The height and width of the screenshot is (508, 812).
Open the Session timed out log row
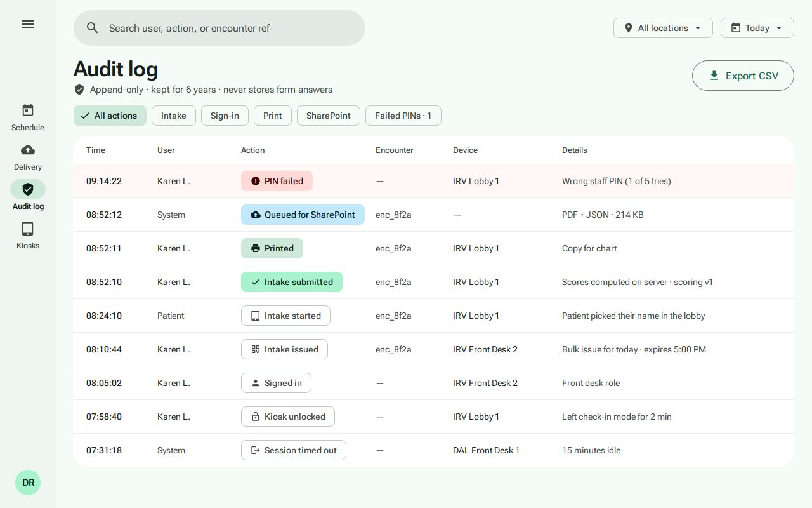[x=434, y=450]
